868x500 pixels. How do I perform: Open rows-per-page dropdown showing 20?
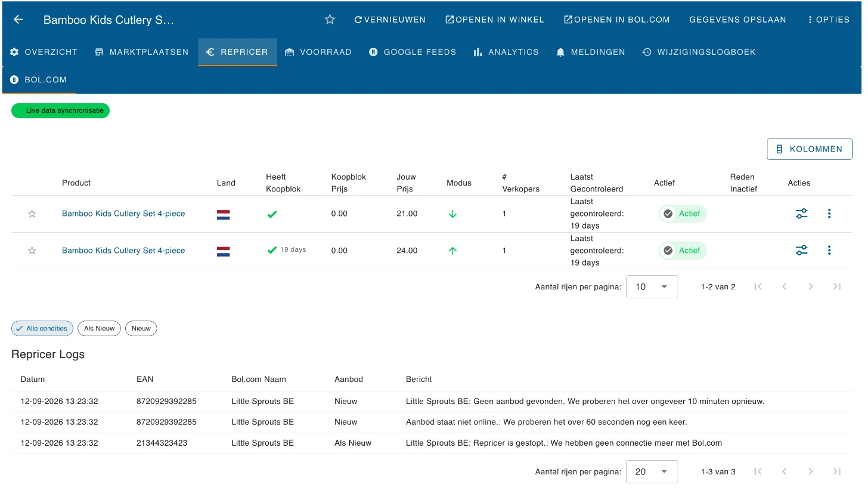tap(652, 471)
